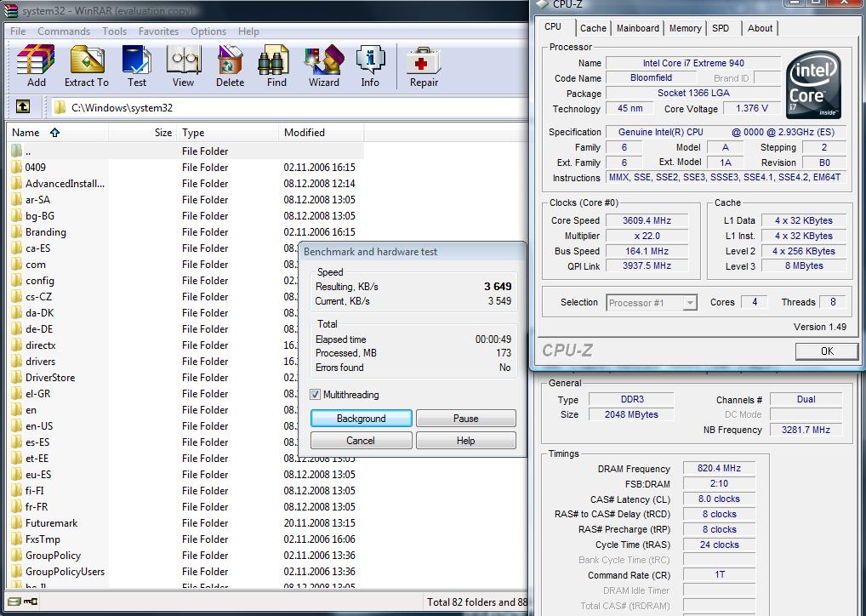Open the Commands menu
This screenshot has width=866, height=616.
pyautogui.click(x=64, y=31)
